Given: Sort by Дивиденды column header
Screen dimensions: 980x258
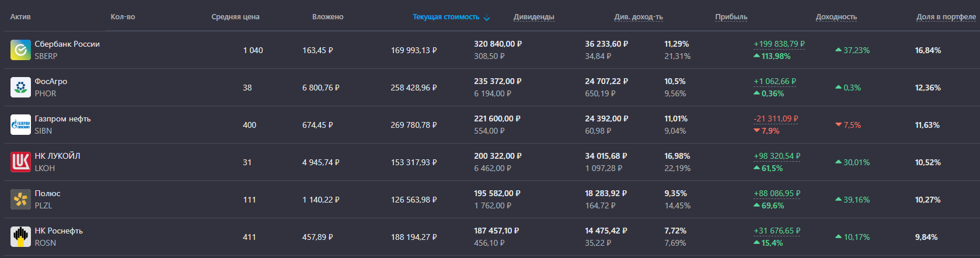Looking at the screenshot, I should [x=534, y=17].
